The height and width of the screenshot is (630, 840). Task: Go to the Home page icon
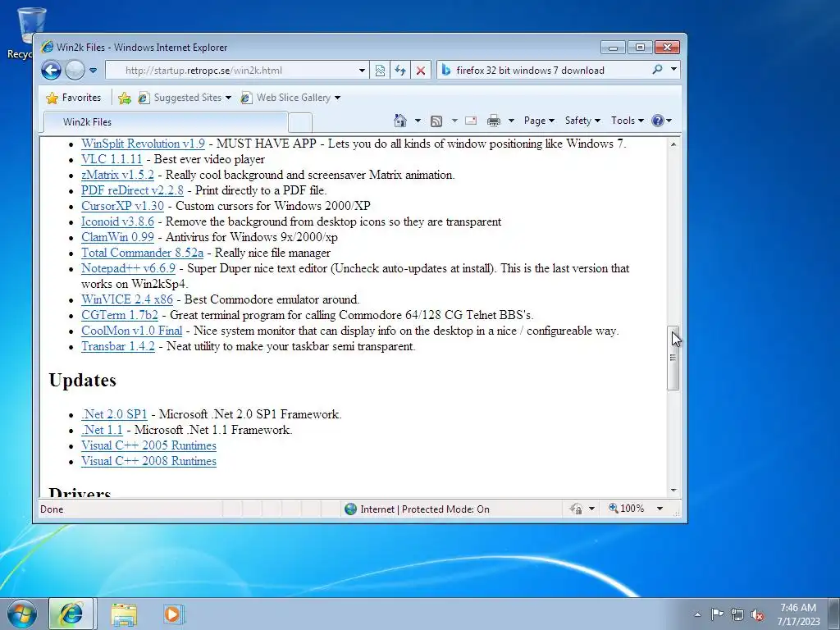[400, 121]
